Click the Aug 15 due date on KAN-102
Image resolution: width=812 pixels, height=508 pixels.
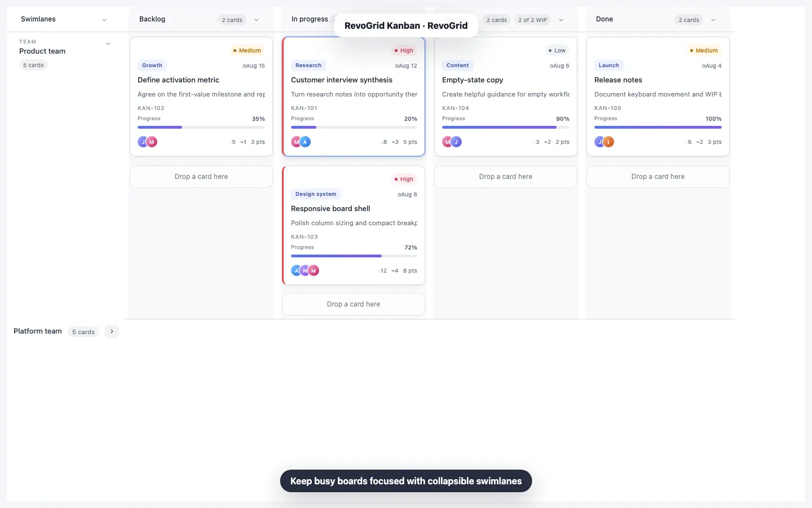(254, 66)
